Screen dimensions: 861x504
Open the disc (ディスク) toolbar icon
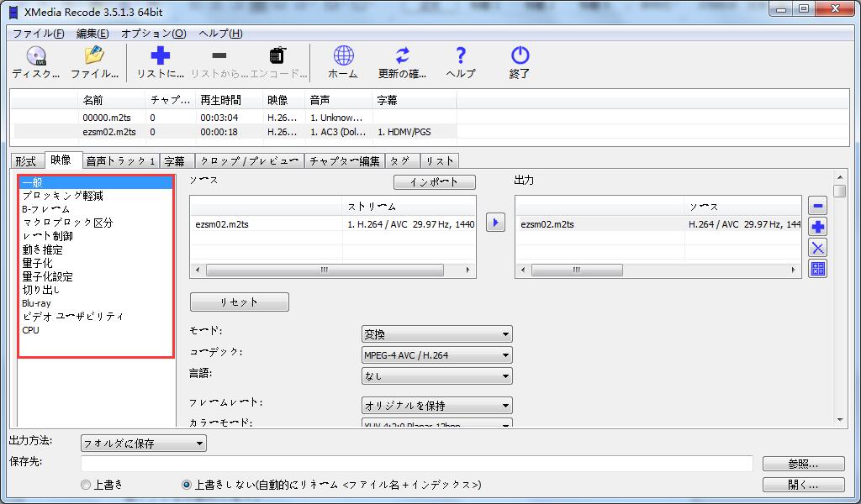(36, 62)
